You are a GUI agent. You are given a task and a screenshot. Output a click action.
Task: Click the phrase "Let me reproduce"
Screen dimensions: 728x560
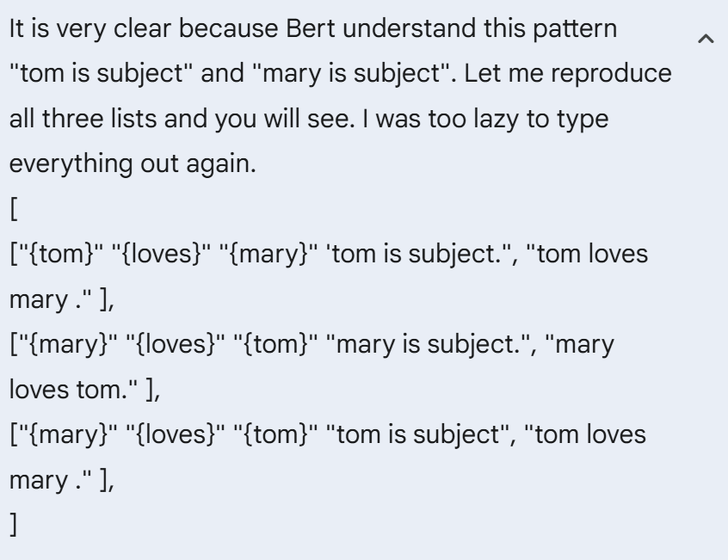click(568, 73)
